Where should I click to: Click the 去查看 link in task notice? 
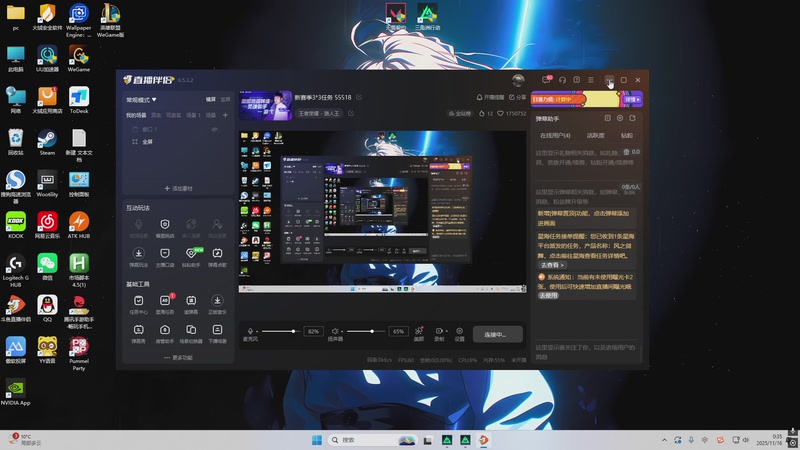(x=553, y=265)
